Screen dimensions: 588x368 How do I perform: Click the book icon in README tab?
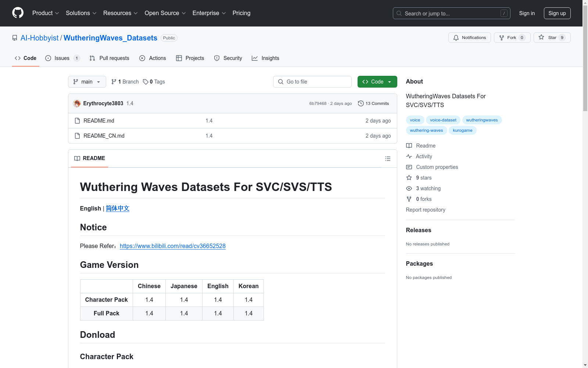pyautogui.click(x=77, y=158)
